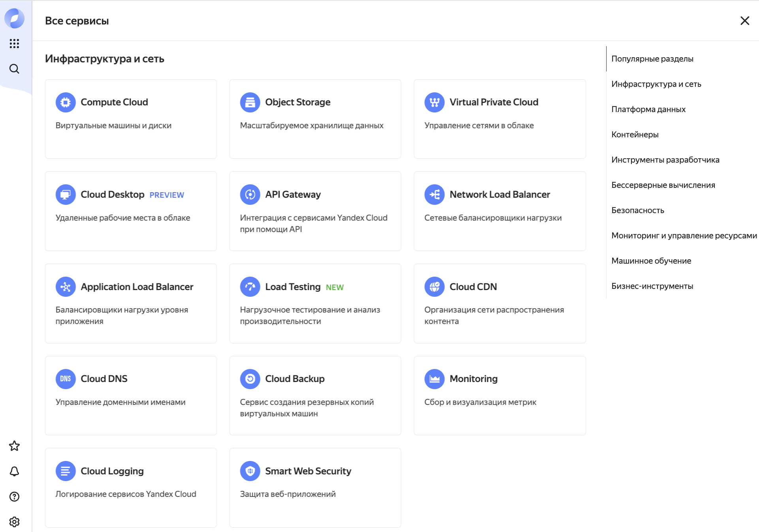The image size is (759, 532).
Task: Open Compute Cloud service title
Action: [x=114, y=102]
